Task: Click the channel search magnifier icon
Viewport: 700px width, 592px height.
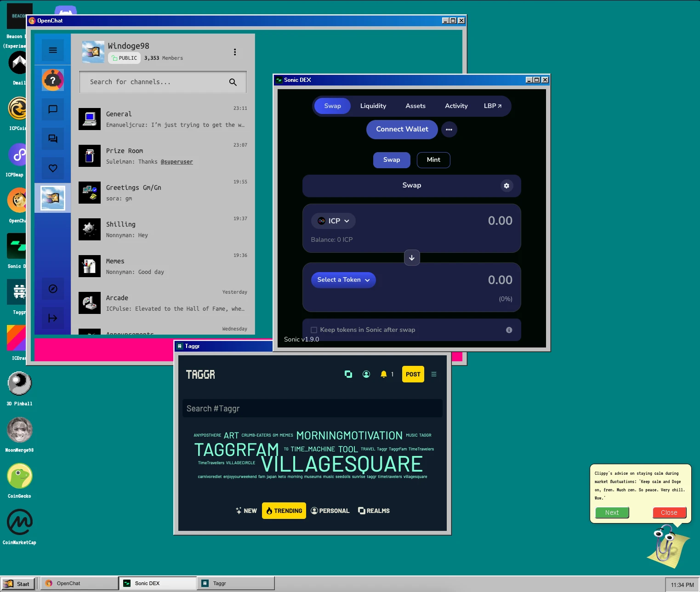Action: click(233, 82)
